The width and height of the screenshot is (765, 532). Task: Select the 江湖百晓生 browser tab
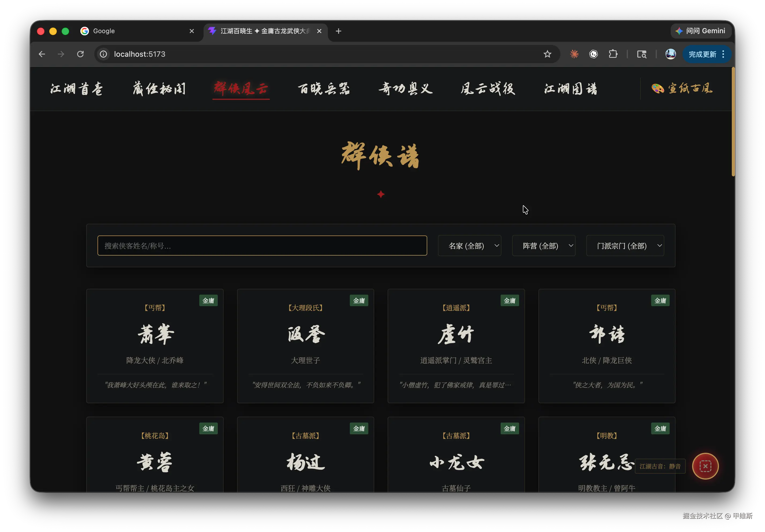tap(265, 31)
